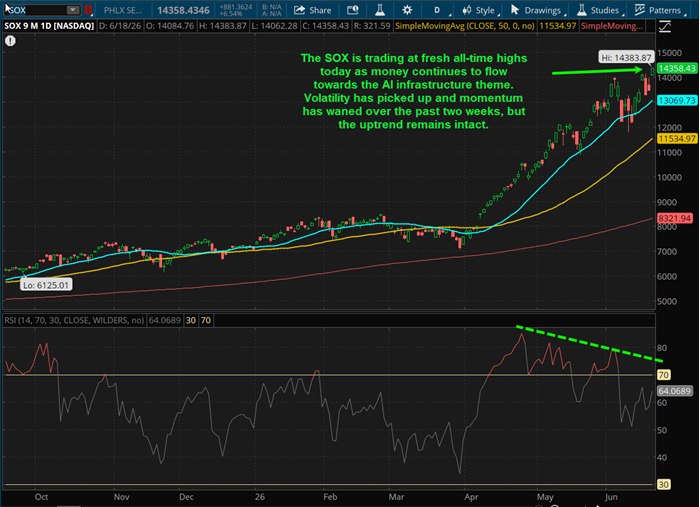Viewport: 700px width, 507px height.
Task: Click the SimpleMovingAvg (CLOSE, 50, 0, no) label
Action: (x=465, y=26)
